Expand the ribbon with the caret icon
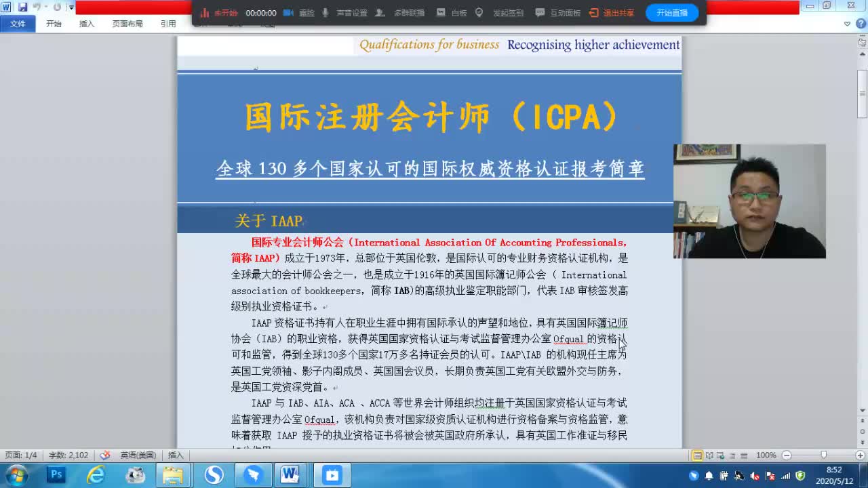Viewport: 868px width, 488px height. click(848, 24)
